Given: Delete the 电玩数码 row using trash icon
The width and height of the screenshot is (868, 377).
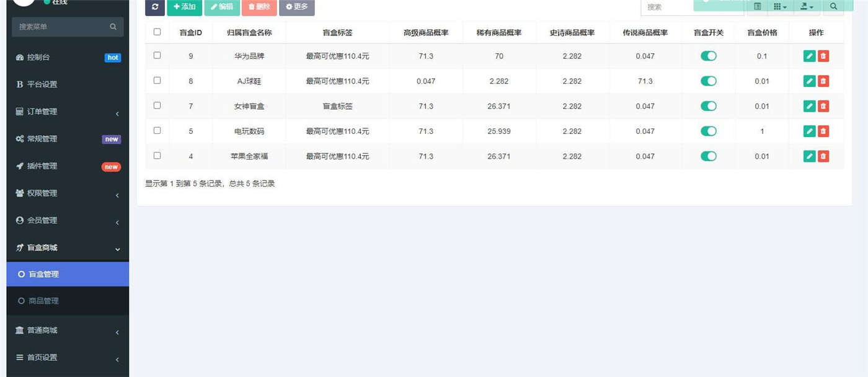Looking at the screenshot, I should (823, 131).
